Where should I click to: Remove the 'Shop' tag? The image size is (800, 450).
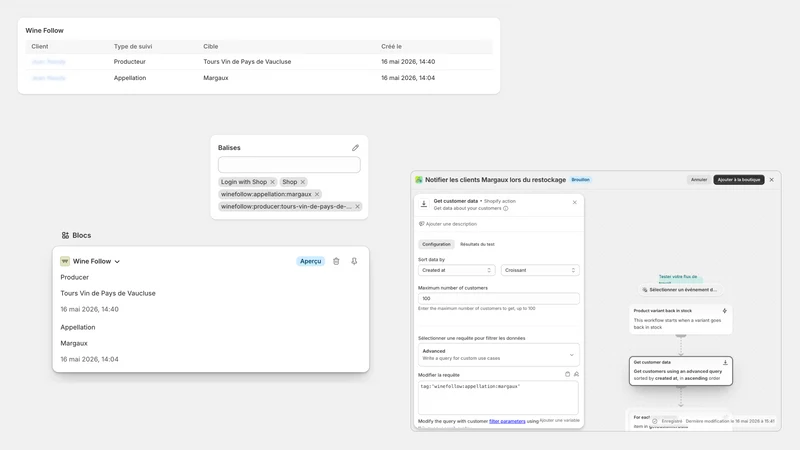pyautogui.click(x=303, y=182)
